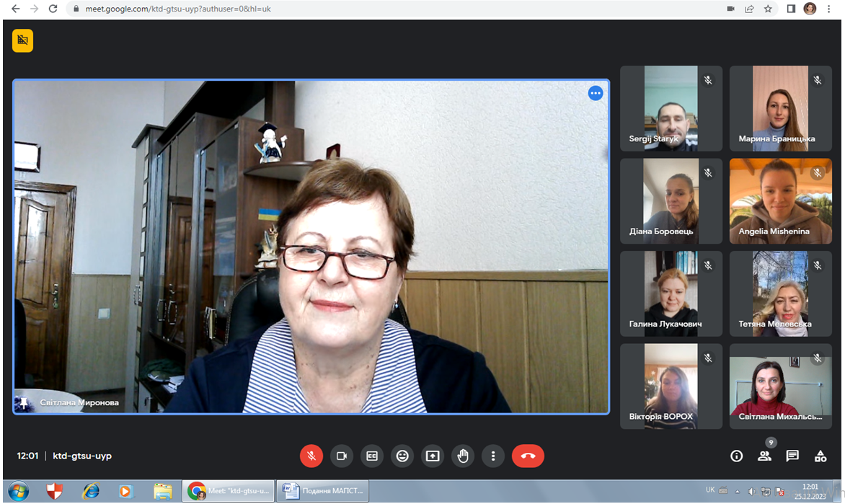Open the emoji reactions picker
This screenshot has height=504, width=845.
402,456
